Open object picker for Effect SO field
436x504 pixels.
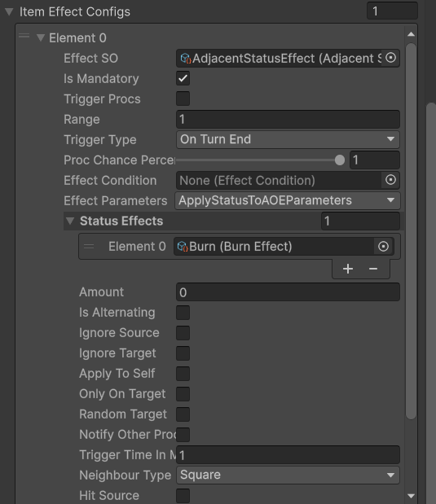click(390, 58)
